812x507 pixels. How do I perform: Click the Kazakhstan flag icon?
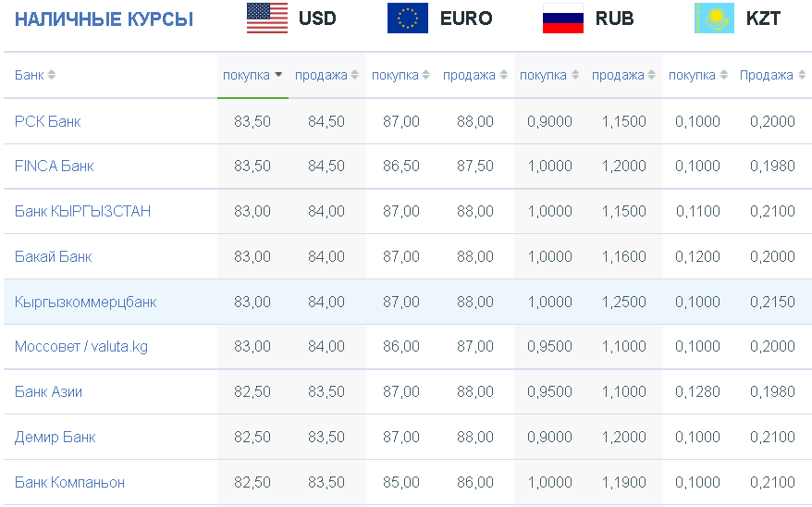click(714, 19)
